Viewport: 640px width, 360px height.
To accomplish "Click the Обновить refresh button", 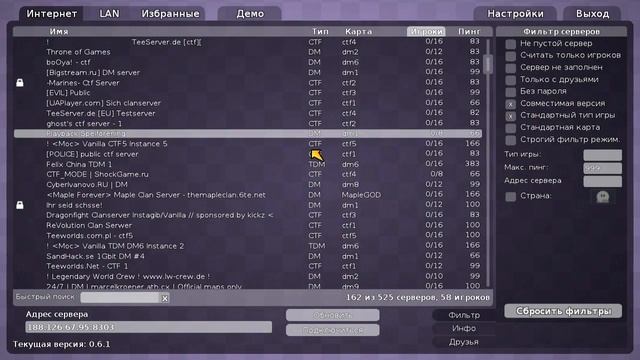I will [333, 315].
